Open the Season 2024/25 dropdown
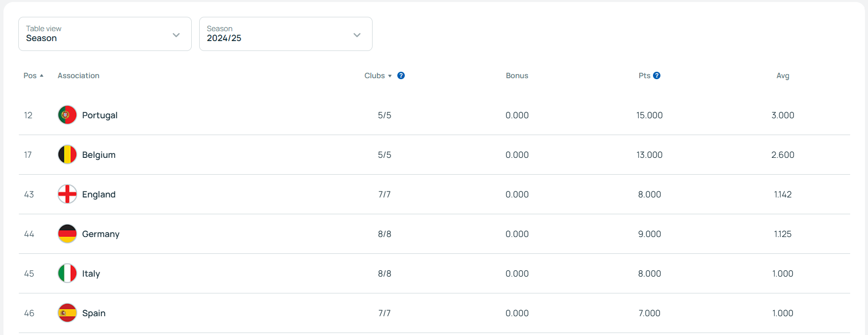The width and height of the screenshot is (868, 335). [286, 34]
